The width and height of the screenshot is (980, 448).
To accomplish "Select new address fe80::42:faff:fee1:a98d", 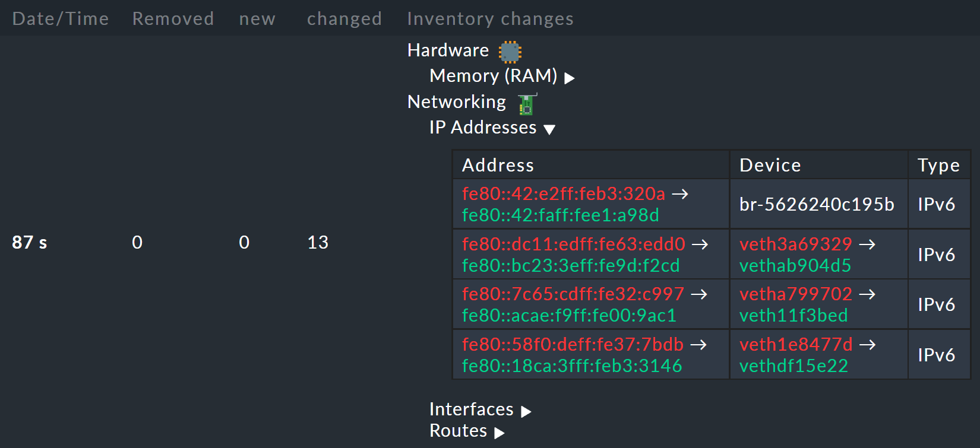I will 560,215.
